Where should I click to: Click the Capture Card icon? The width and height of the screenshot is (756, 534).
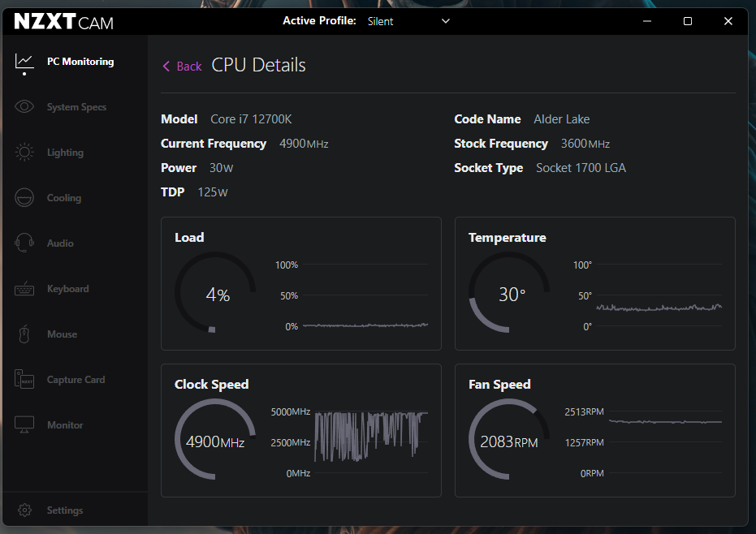point(24,379)
